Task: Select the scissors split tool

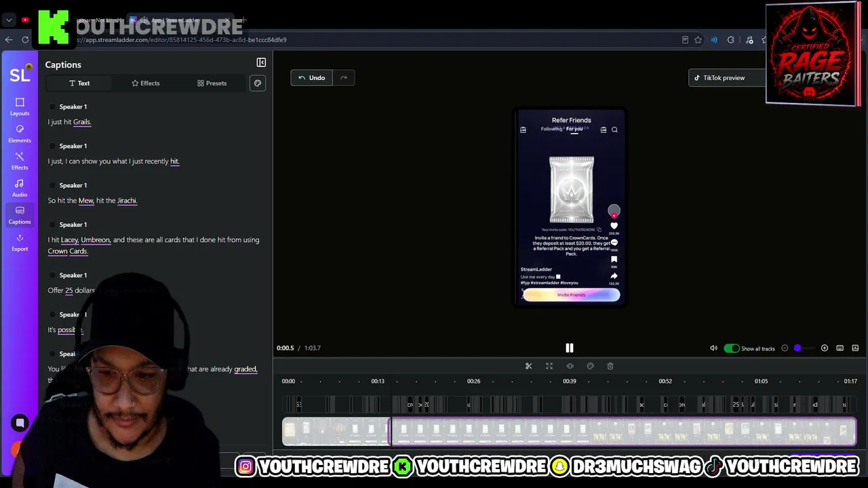Action: click(529, 366)
